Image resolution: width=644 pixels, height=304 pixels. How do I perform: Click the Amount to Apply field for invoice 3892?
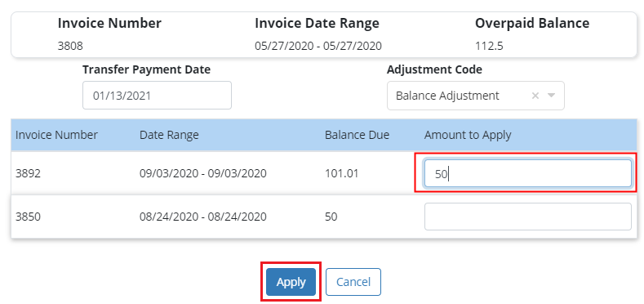pyautogui.click(x=528, y=173)
